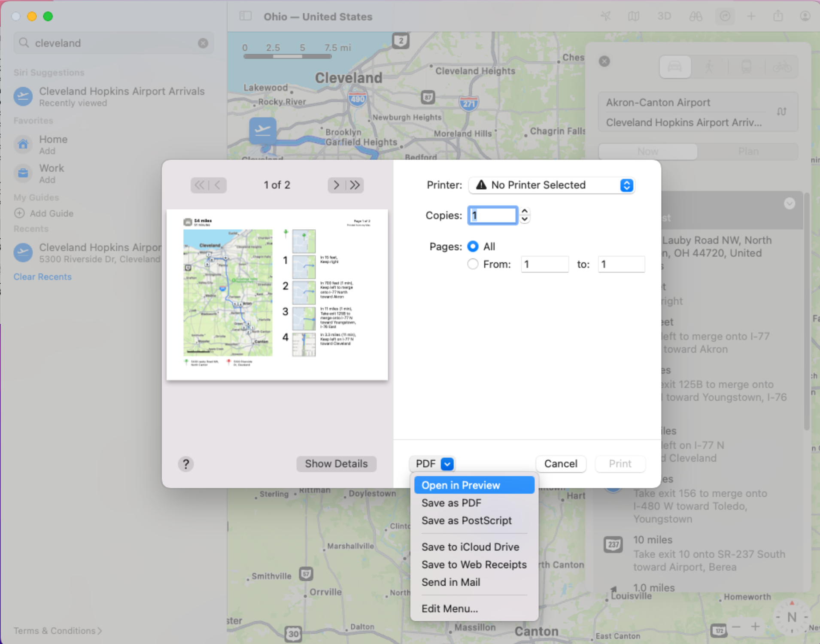Open Look Around binoculars icon
The image size is (820, 644).
pyautogui.click(x=695, y=16)
